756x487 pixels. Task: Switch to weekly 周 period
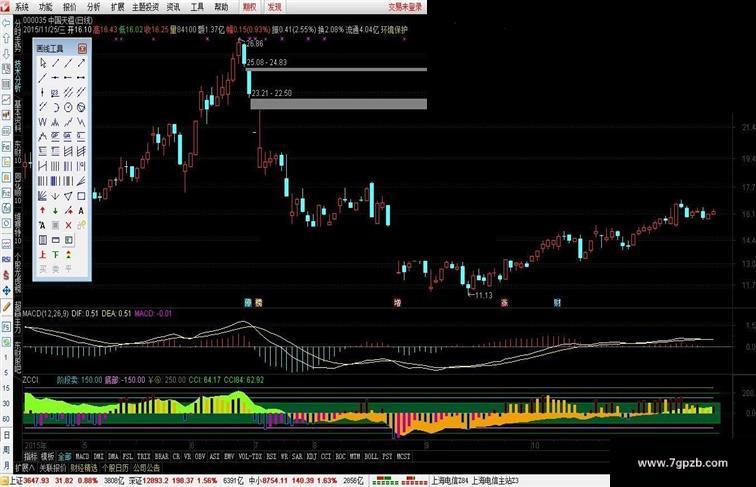tap(6, 449)
